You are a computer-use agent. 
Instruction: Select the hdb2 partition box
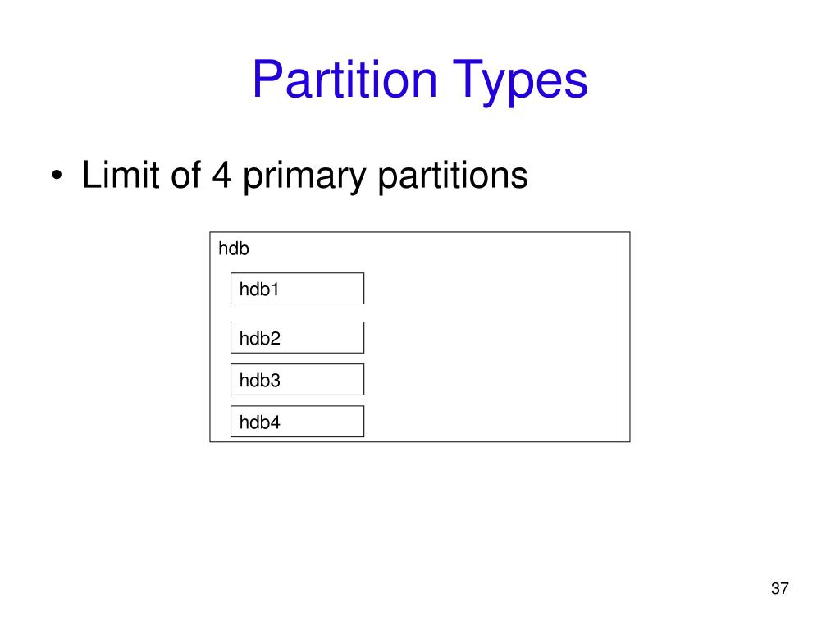[x=297, y=337]
